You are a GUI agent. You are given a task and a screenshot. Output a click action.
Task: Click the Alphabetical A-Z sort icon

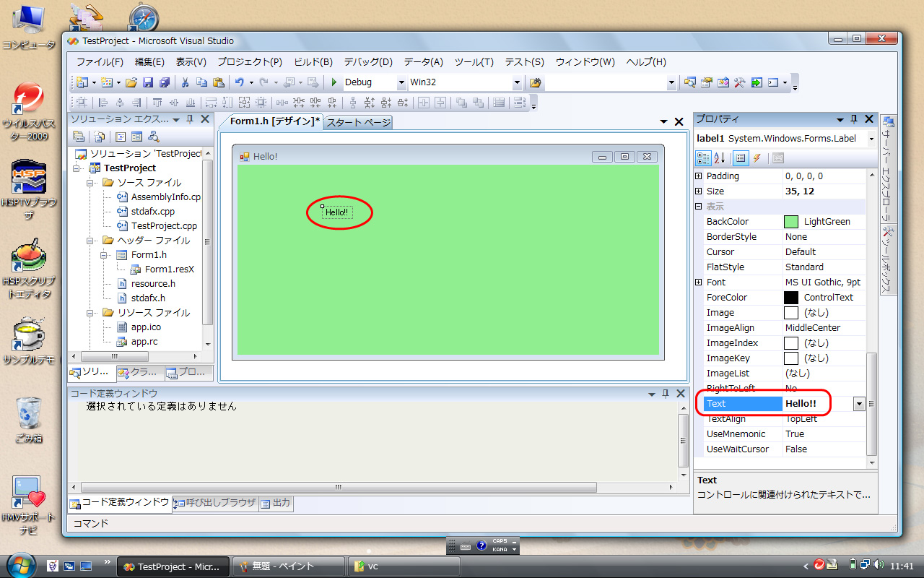pos(720,158)
